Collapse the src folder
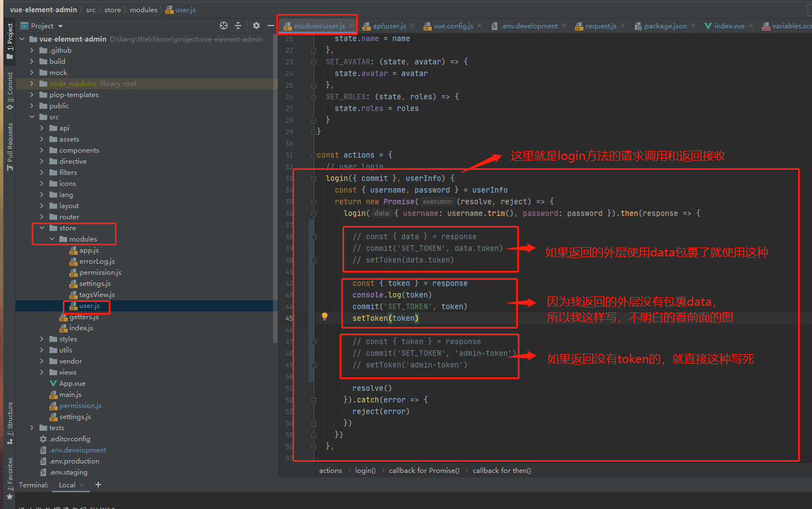Image resolution: width=812 pixels, height=509 pixels. tap(32, 117)
